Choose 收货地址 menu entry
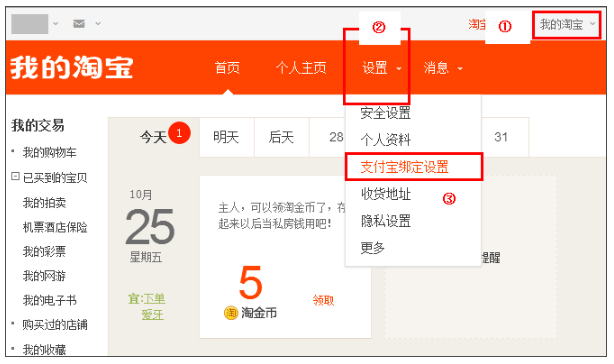The width and height of the screenshot is (614, 364). click(385, 194)
